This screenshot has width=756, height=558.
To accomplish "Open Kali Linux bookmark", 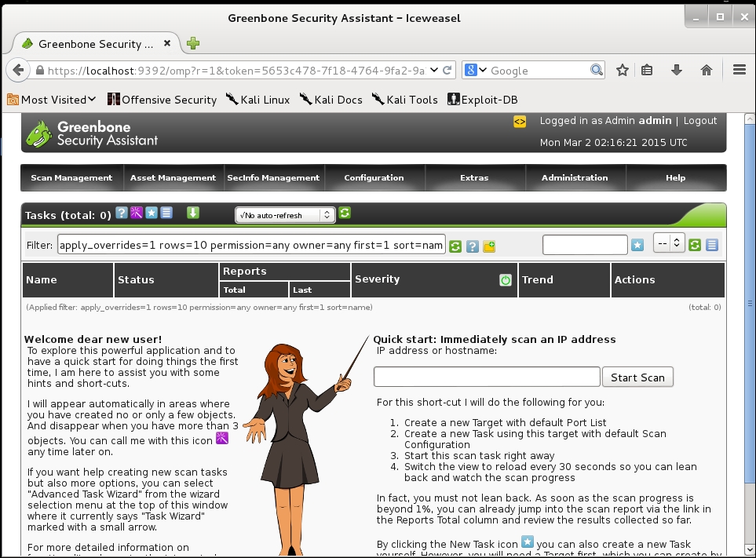I will point(258,100).
